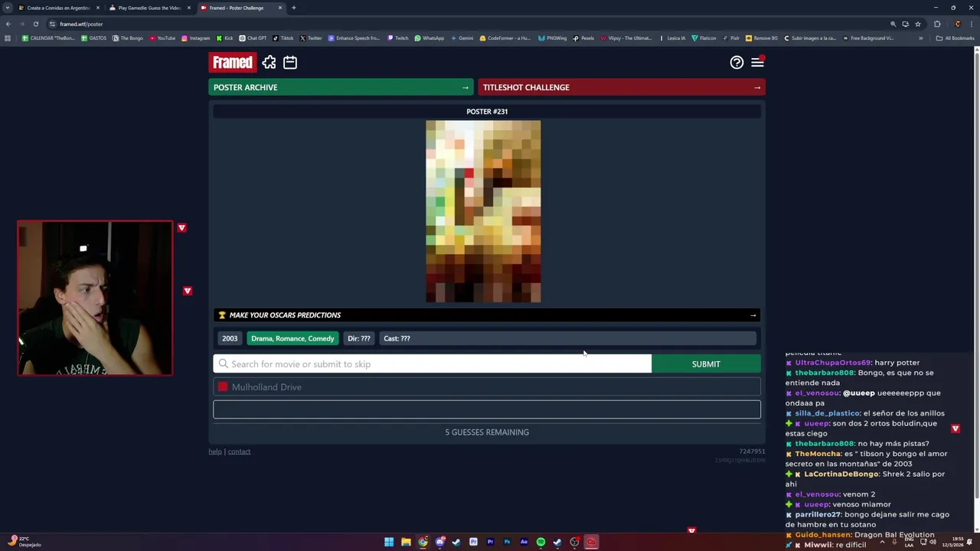Open the Windows Start menu
Screen dimensions: 980x551
coord(389,542)
